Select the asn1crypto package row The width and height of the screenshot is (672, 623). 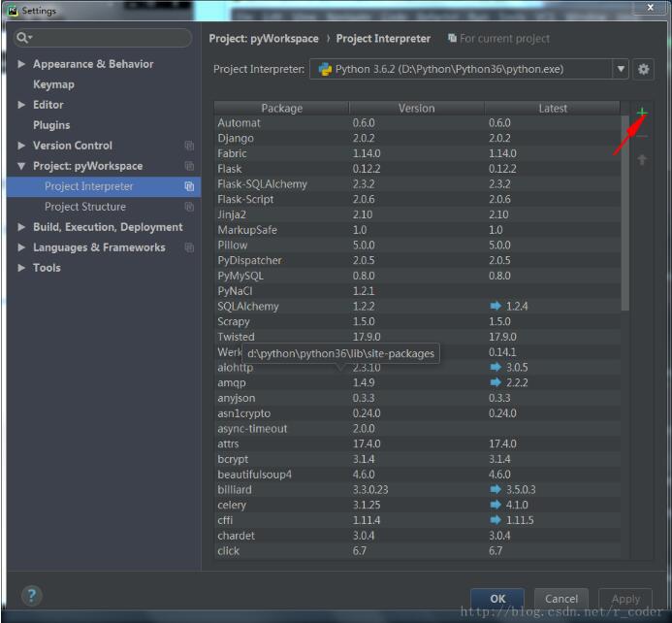coord(417,412)
